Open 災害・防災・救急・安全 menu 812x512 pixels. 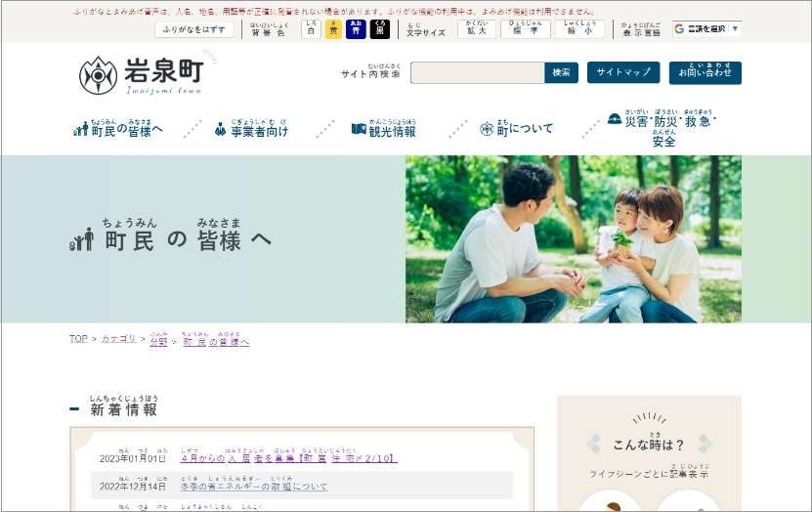click(x=662, y=128)
